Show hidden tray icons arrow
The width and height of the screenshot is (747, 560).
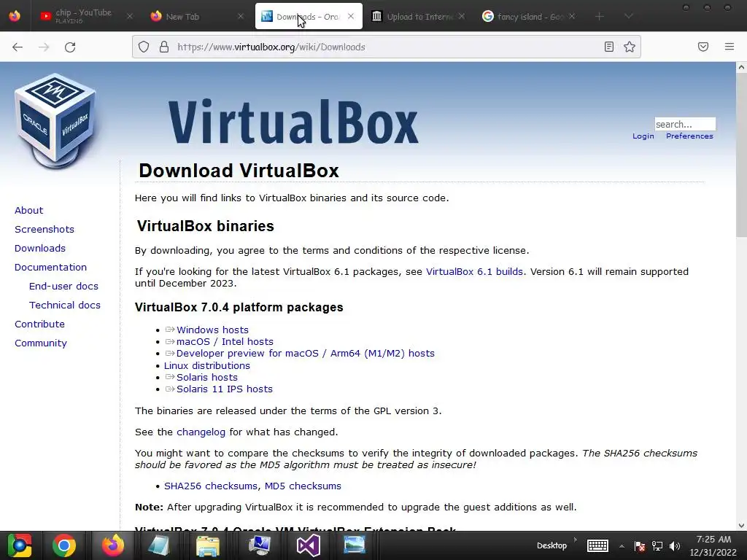coord(622,546)
